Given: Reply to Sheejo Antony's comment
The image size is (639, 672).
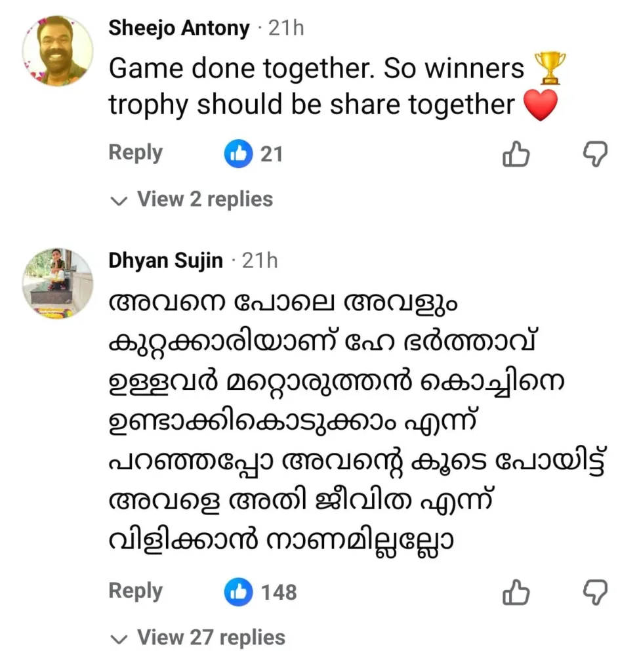Looking at the screenshot, I should [135, 153].
